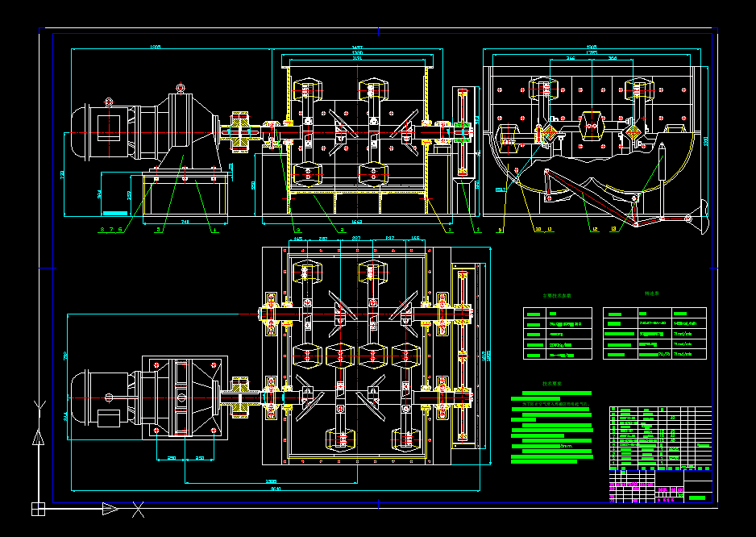Select the 技术要求 notes heading
756x537 pixels.
pyautogui.click(x=552, y=384)
